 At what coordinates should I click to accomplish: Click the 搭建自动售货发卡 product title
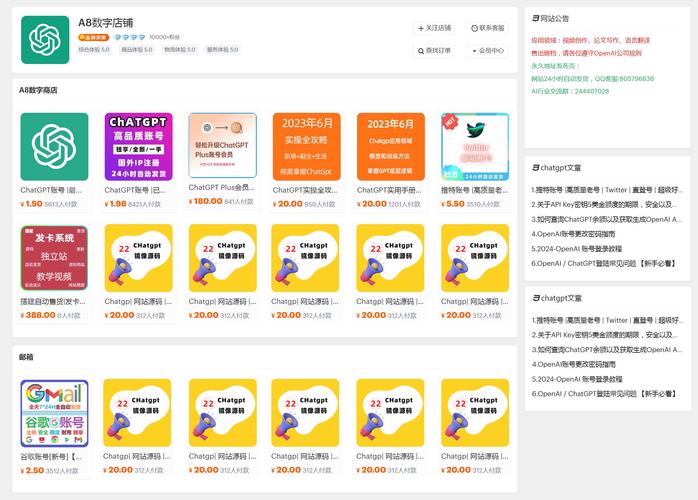[52, 300]
